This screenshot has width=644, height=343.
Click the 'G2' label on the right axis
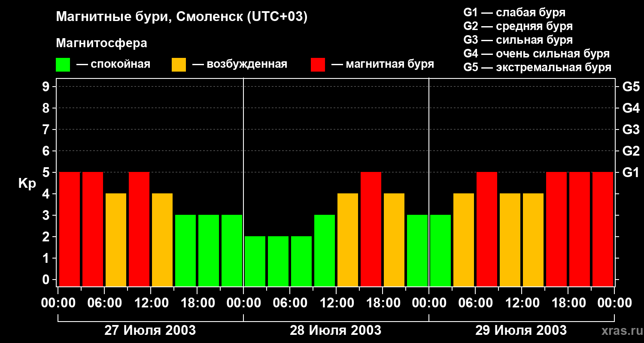[631, 151]
